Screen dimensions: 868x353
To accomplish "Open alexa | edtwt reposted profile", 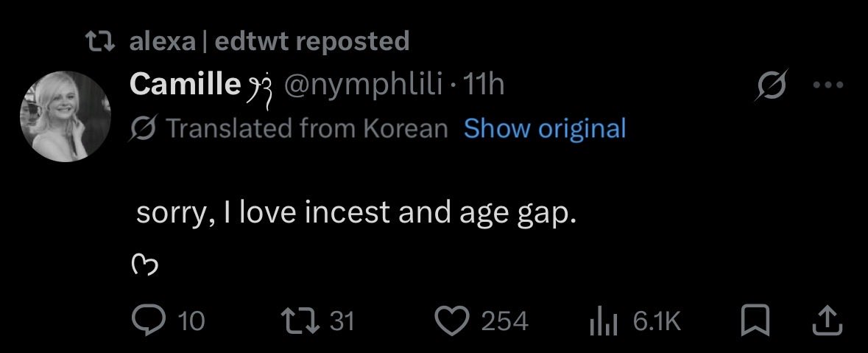I will coord(269,41).
